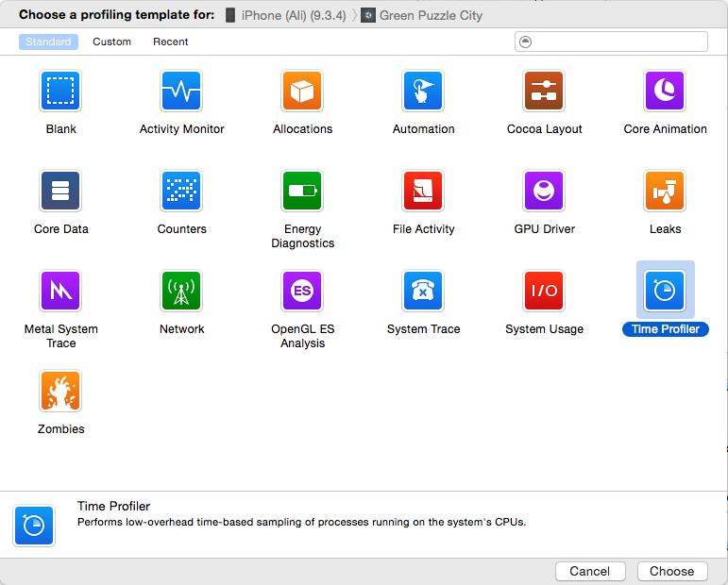728x585 pixels.
Task: Click the Green Puzzle City app icon
Action: tap(368, 15)
